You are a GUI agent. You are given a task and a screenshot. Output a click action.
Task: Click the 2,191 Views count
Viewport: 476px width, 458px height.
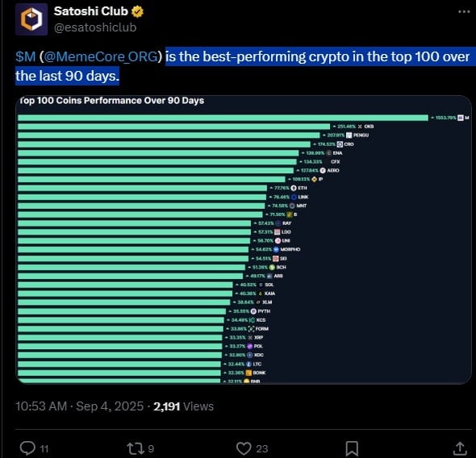[183, 406]
